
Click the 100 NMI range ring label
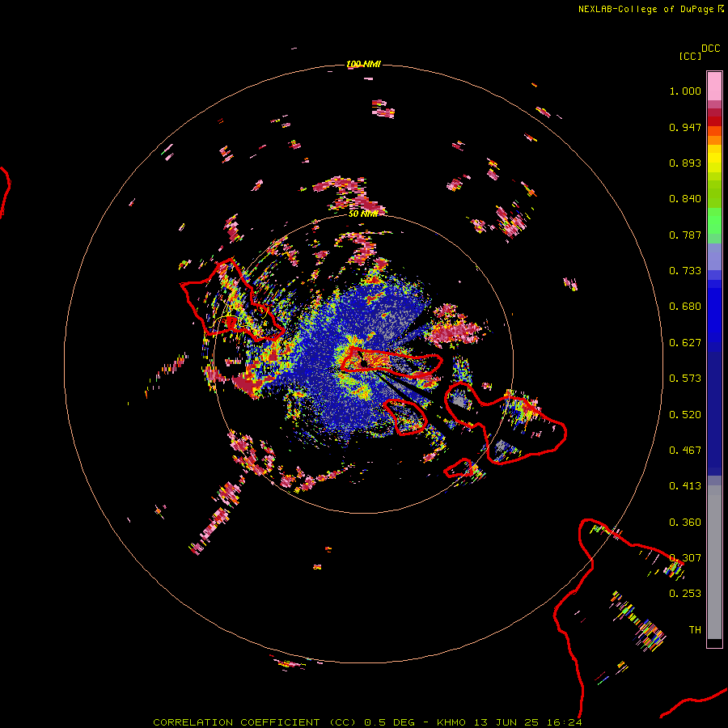(363, 64)
